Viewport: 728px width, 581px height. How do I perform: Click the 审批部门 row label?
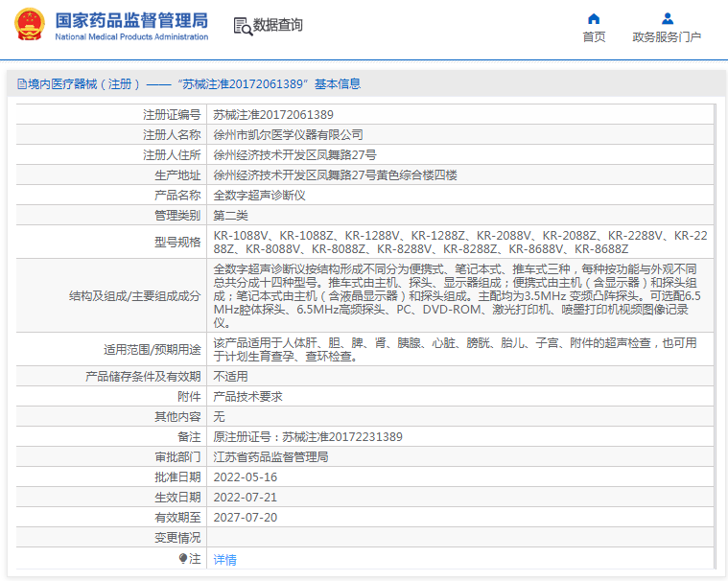177,457
